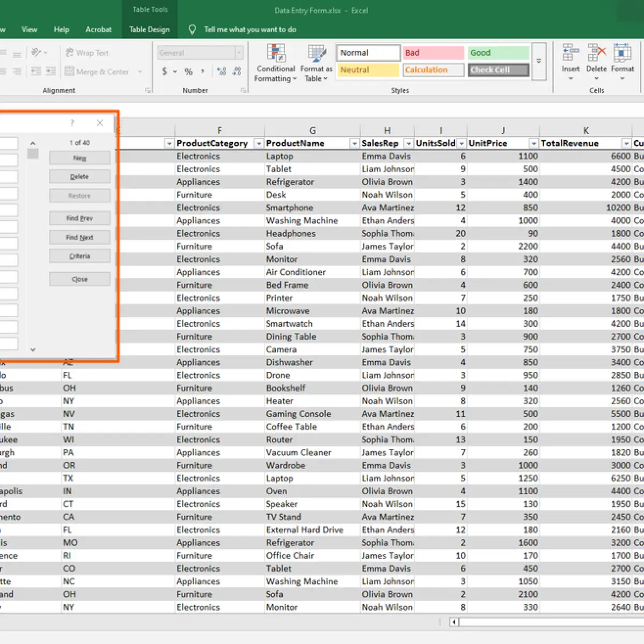Click the form scrollbar up arrow

(x=33, y=143)
